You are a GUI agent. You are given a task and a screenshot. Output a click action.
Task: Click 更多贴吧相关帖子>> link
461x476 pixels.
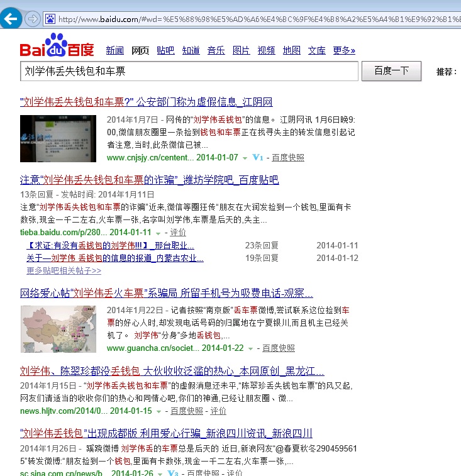(x=64, y=270)
